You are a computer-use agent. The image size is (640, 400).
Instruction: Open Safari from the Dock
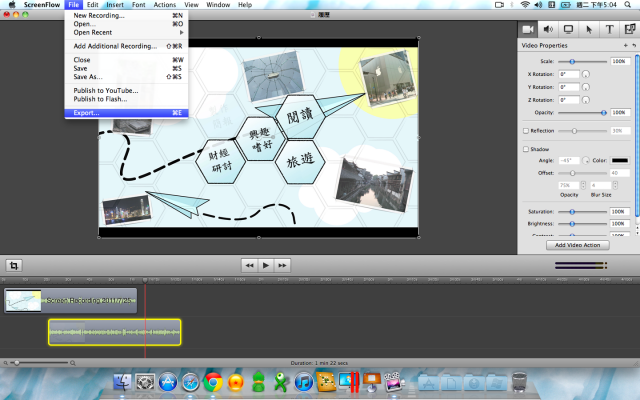coord(190,382)
